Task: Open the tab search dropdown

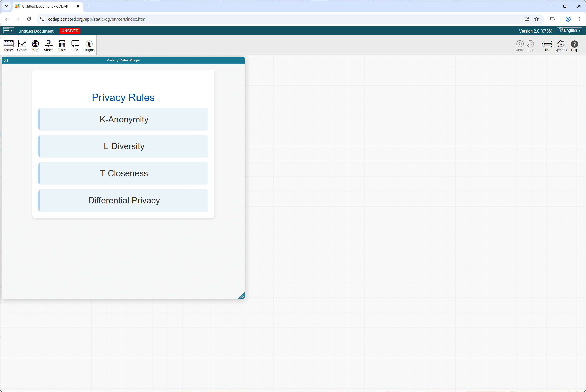Action: click(x=6, y=6)
